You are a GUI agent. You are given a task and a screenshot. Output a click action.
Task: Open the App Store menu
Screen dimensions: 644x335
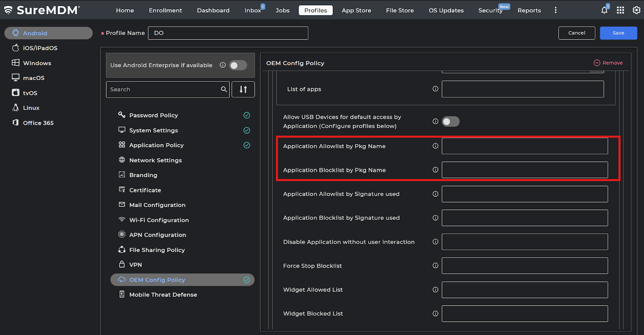(356, 10)
